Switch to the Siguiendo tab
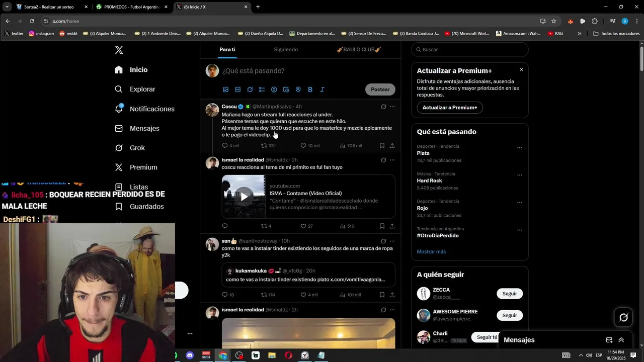644x362 pixels. click(286, 50)
